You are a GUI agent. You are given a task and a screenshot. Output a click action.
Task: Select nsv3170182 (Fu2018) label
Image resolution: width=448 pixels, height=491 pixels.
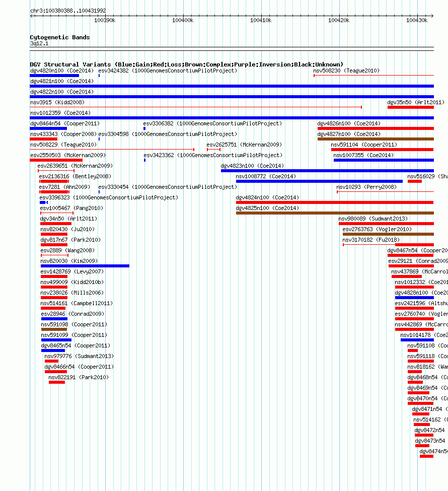pyautogui.click(x=370, y=240)
